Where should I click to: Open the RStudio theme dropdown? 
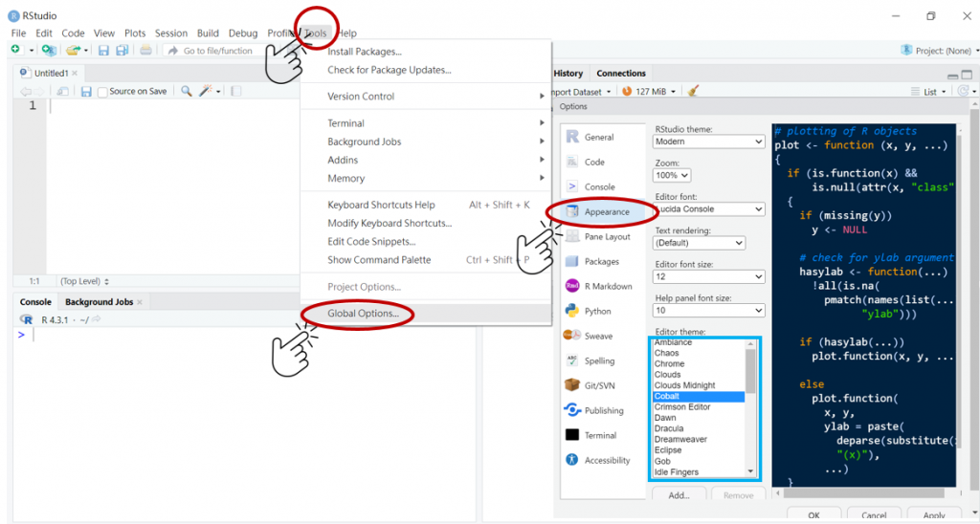pyautogui.click(x=709, y=142)
